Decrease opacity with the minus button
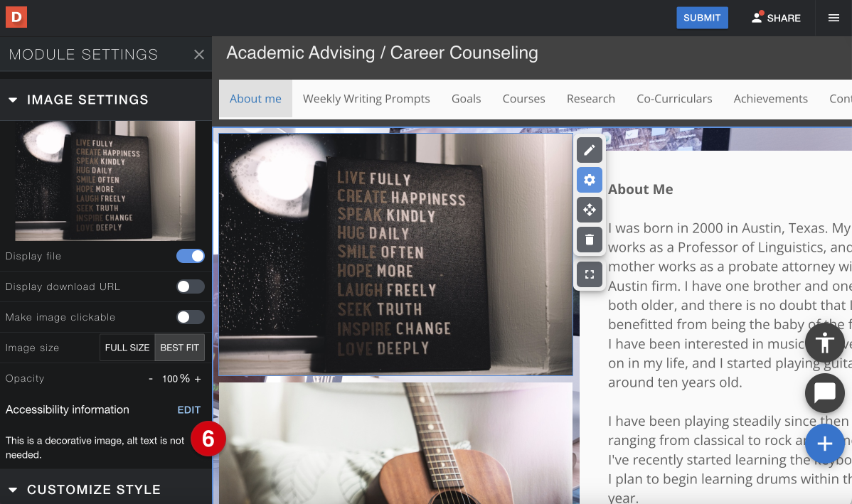The width and height of the screenshot is (852, 504). (x=151, y=379)
